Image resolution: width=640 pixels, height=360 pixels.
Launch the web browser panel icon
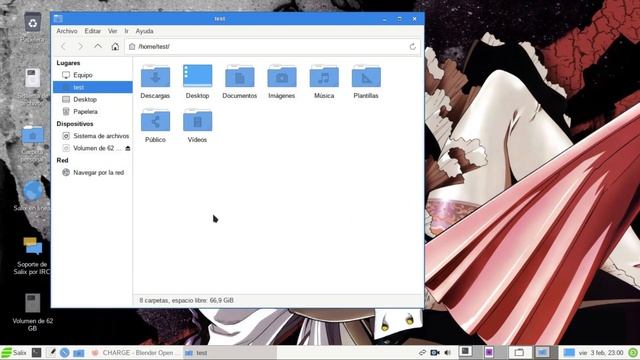click(x=64, y=353)
